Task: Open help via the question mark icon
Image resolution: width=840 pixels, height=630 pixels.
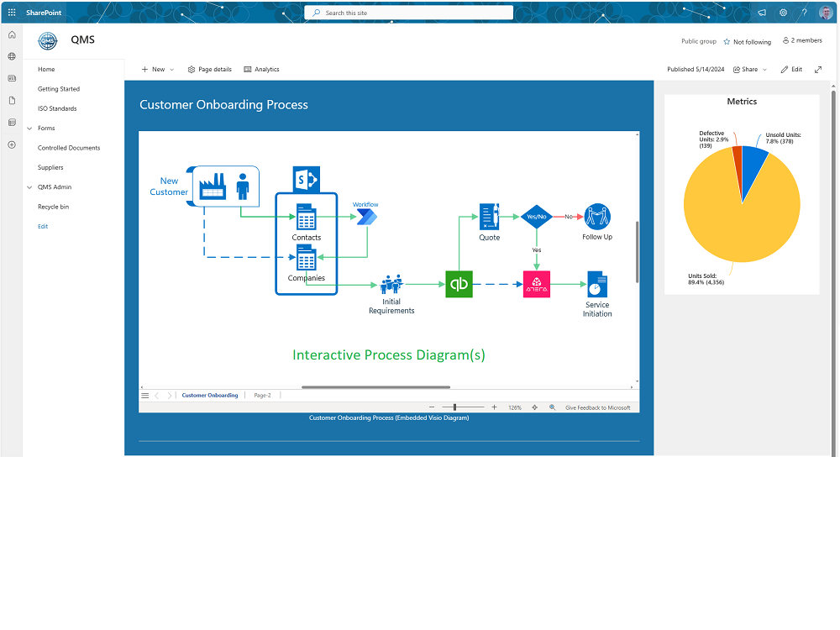Action: 803,12
